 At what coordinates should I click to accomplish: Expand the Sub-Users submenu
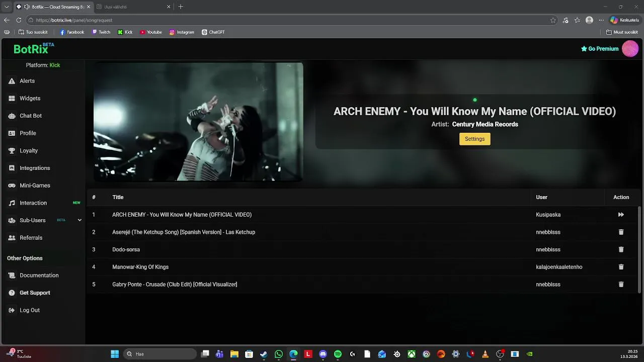(79, 220)
